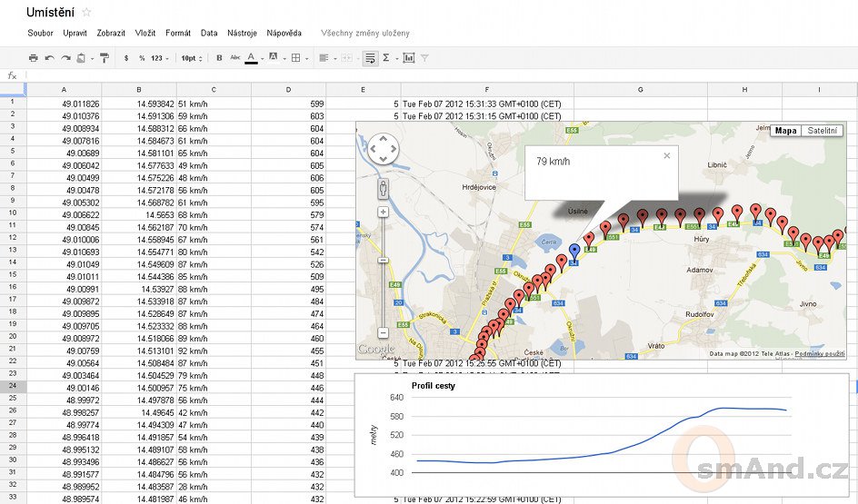This screenshot has height=504, width=858.
Task: Select cell with timestamp 15:31:33
Action: coord(487,104)
